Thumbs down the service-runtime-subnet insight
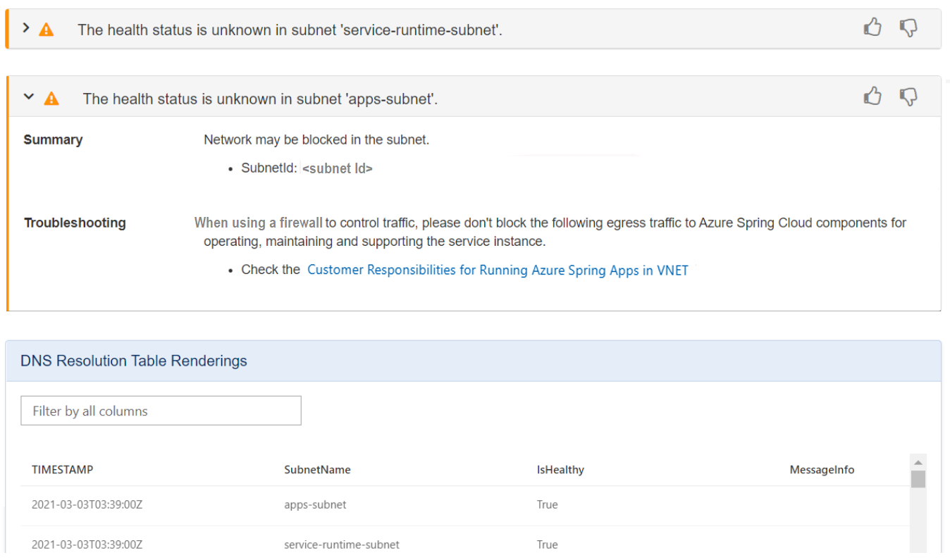The image size is (950, 560). coord(908,28)
